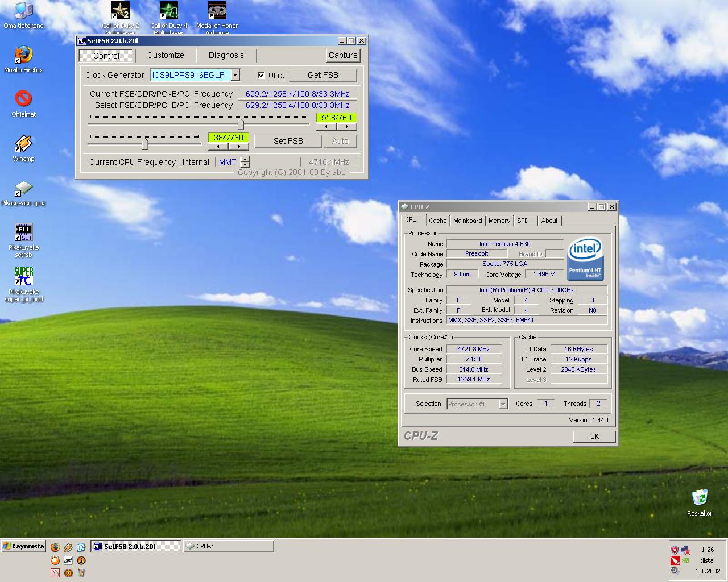728x582 pixels.
Task: Click right arrow under 384/760 value
Action: tap(238, 147)
